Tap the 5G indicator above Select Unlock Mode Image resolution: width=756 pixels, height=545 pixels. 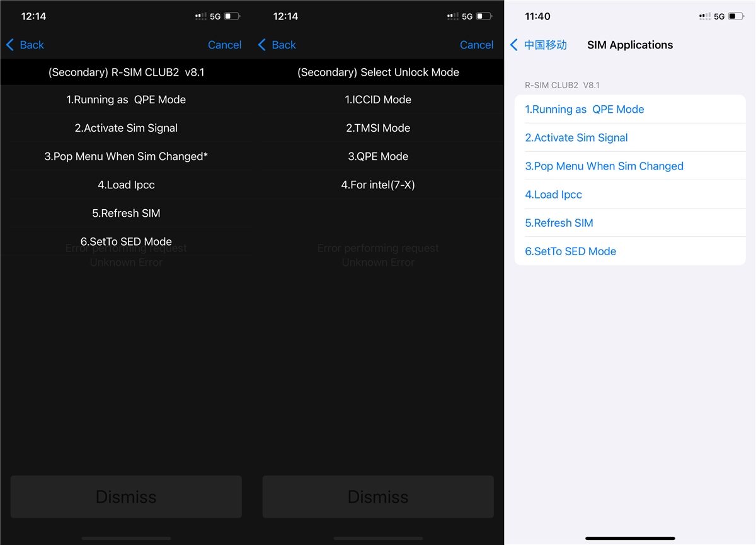(467, 16)
